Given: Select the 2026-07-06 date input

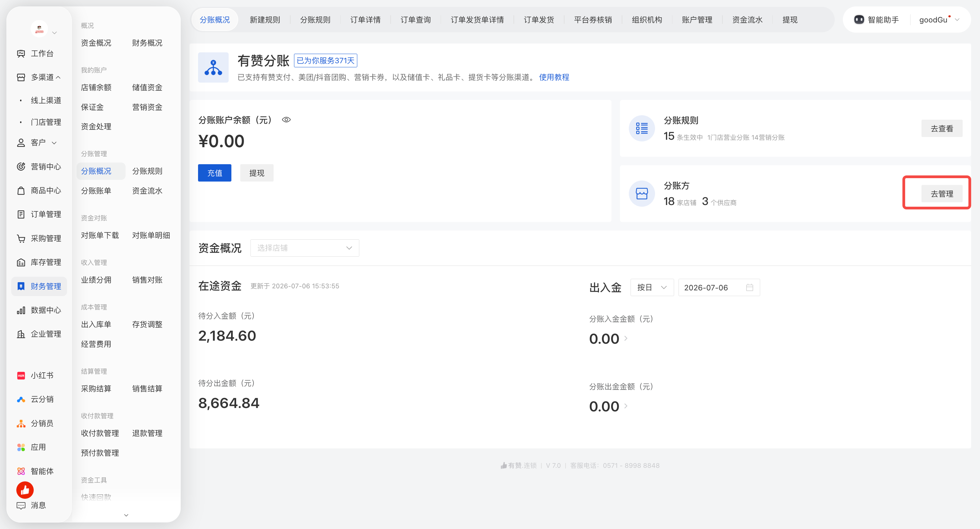Looking at the screenshot, I should [x=719, y=288].
